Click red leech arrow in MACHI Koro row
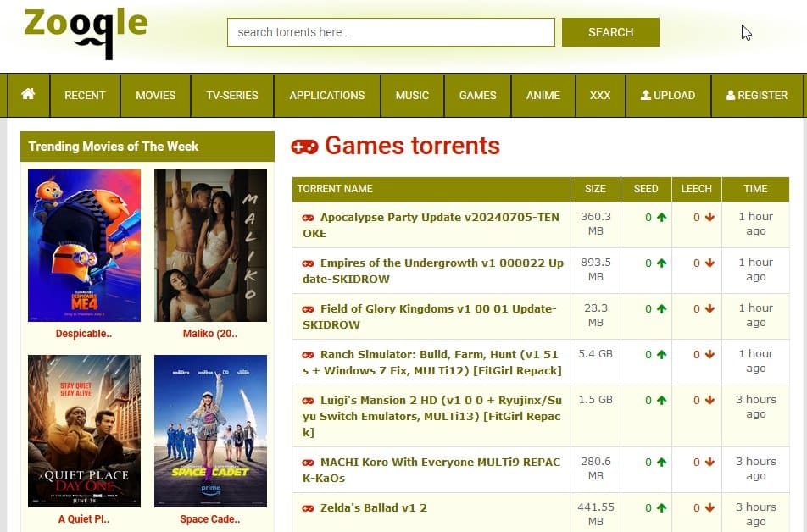807x532 pixels. (x=710, y=462)
